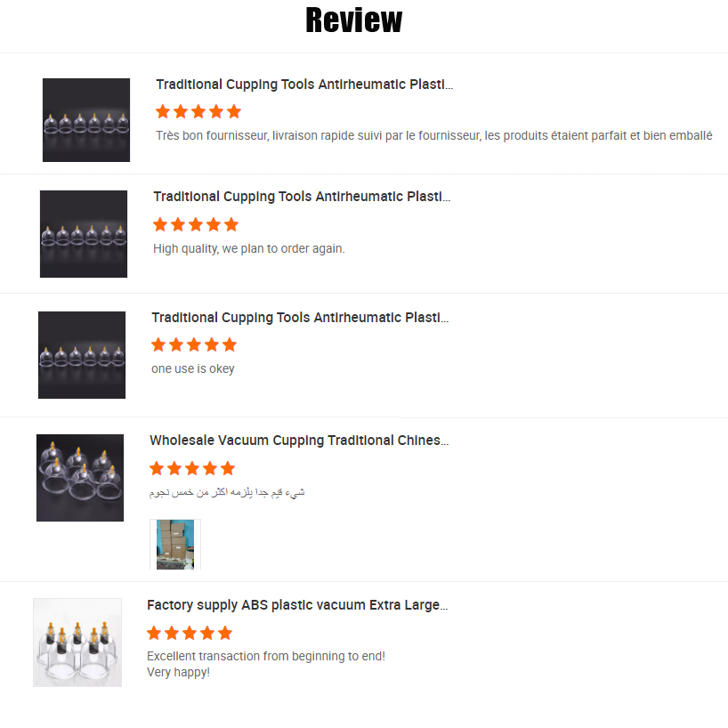This screenshot has width=728, height=728.
Task: Open first review's cupping tools product thumbnail
Action: 86,120
